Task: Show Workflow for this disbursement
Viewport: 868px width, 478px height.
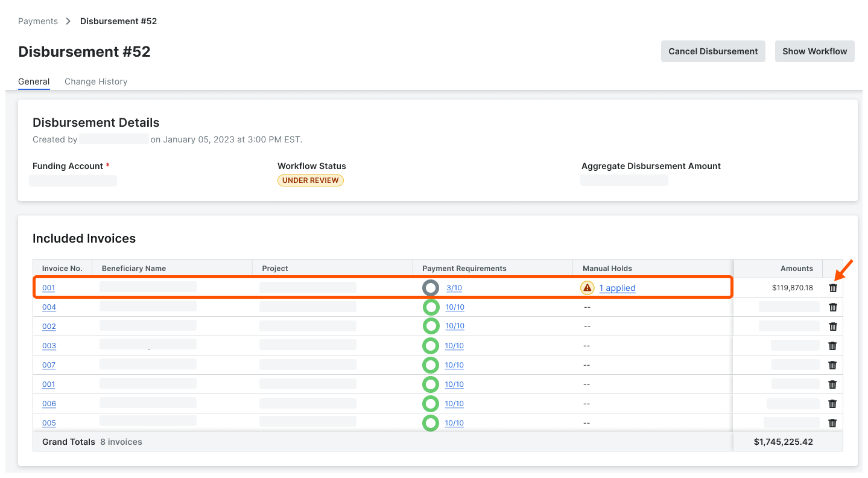Action: (x=814, y=51)
